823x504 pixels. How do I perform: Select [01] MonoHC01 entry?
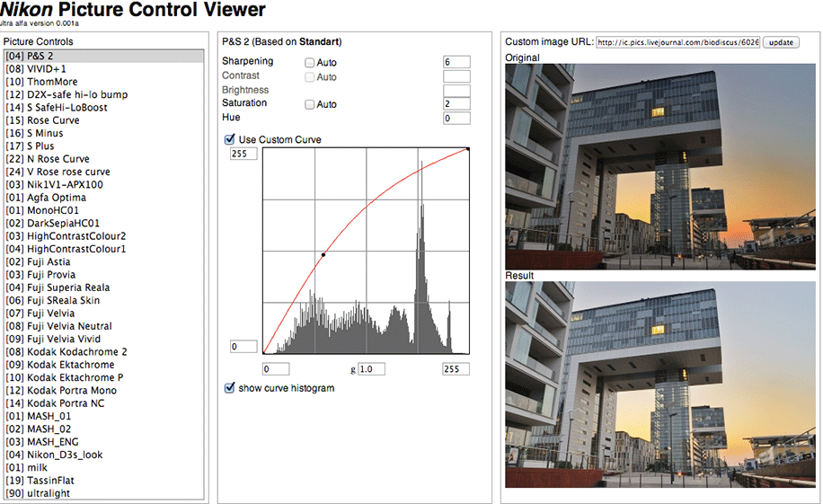104,210
